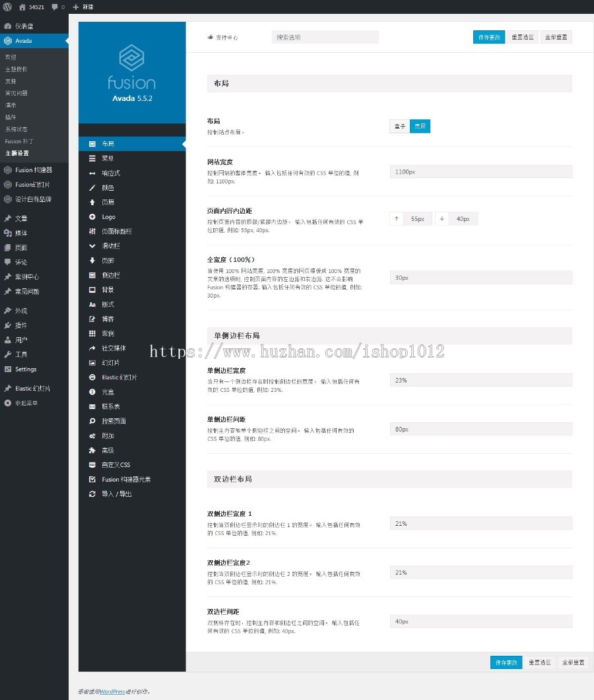Image resolution: width=594 pixels, height=700 pixels.
Task: Edit the 单侧边栏宽度 23% field
Action: 481,381
